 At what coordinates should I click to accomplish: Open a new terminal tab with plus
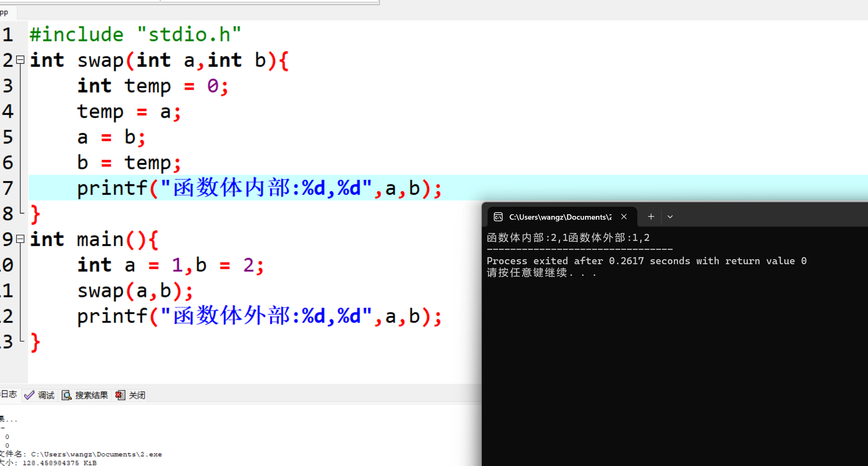(x=651, y=217)
